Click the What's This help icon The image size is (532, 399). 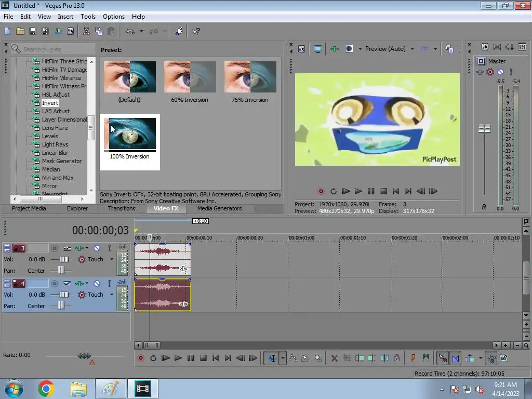click(196, 31)
